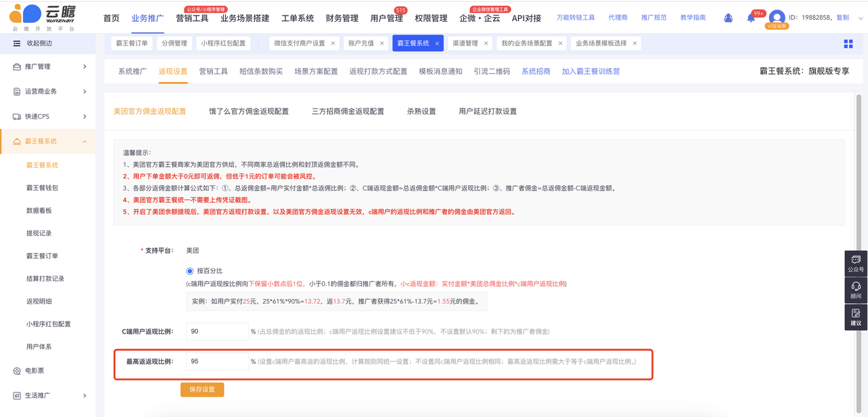Click the 运营商业务 sidebar icon
The width and height of the screenshot is (868, 417).
point(18,92)
